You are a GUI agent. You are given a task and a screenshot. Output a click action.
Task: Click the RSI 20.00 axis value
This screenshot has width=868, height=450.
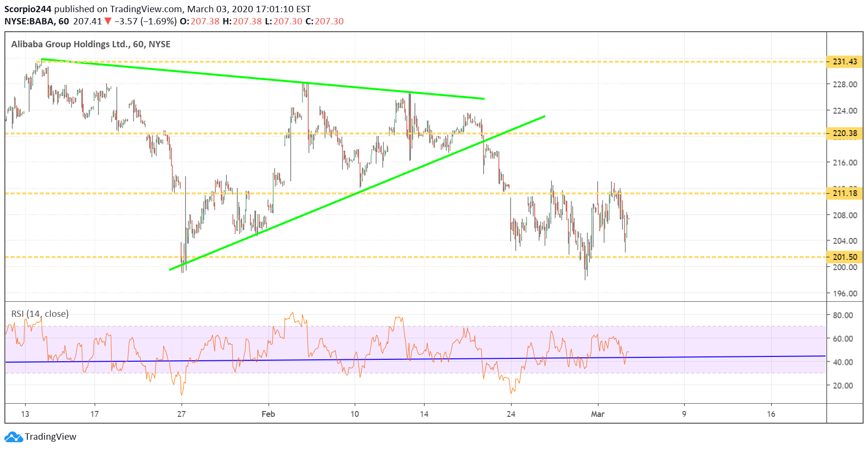pyautogui.click(x=843, y=386)
